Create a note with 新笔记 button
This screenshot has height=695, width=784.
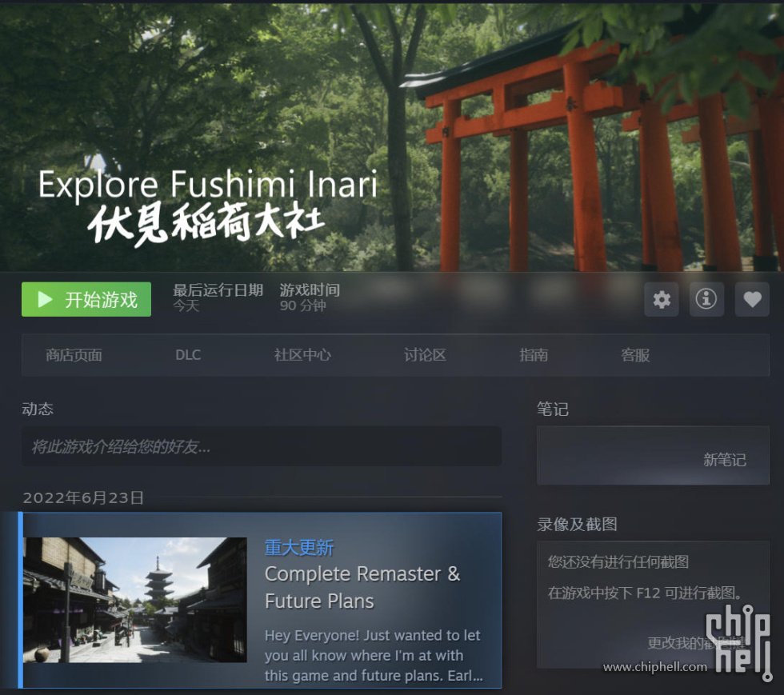tap(725, 460)
